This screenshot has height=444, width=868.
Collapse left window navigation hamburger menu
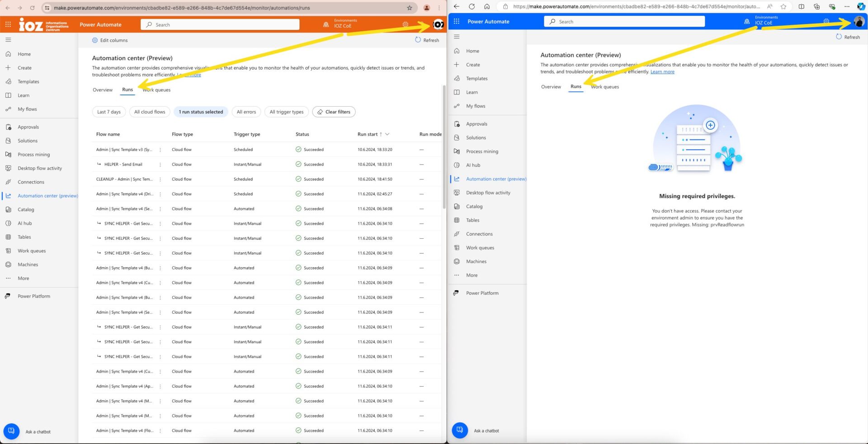pos(8,40)
